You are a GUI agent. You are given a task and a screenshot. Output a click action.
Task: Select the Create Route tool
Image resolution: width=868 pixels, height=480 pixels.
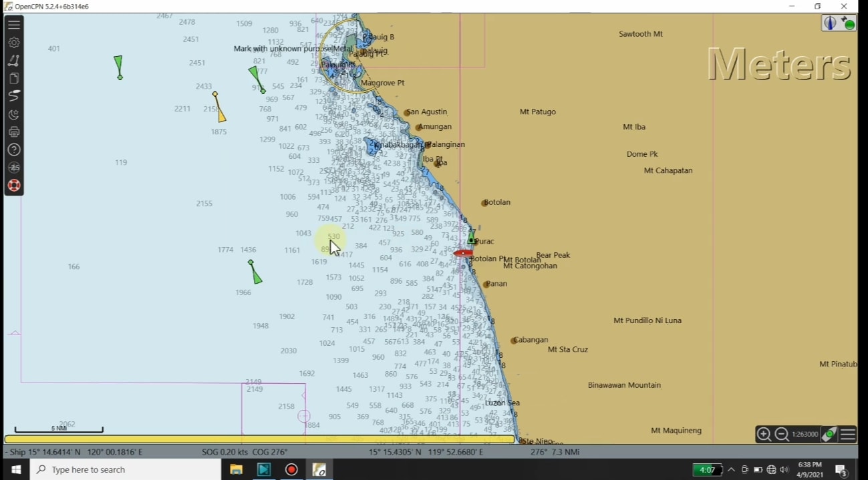pyautogui.click(x=14, y=60)
